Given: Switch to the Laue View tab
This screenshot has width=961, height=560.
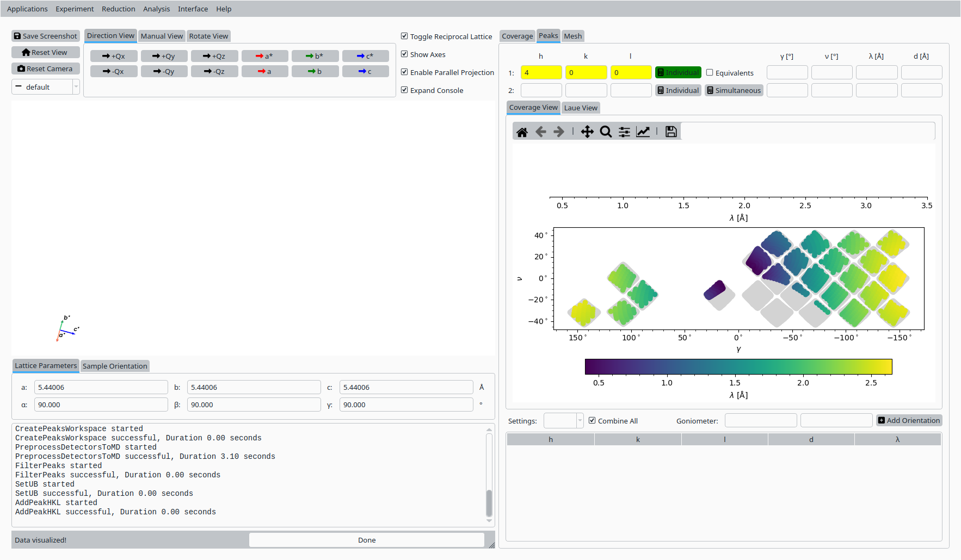Looking at the screenshot, I should point(580,108).
